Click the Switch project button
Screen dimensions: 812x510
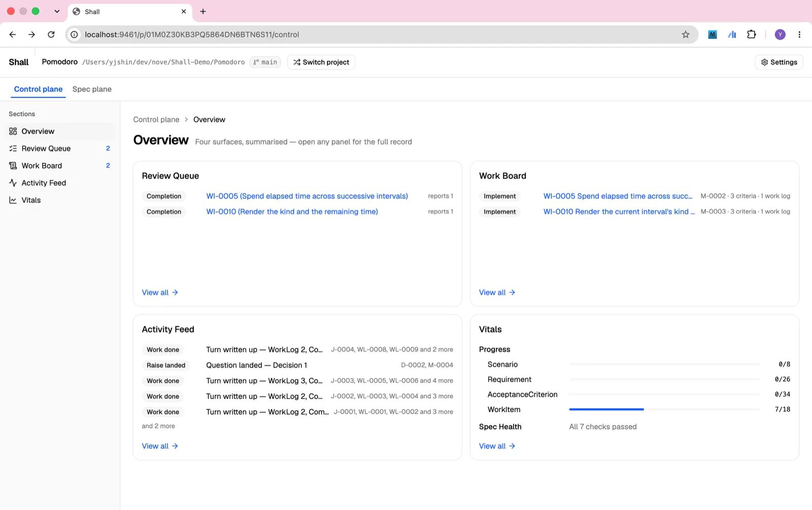[x=321, y=62]
